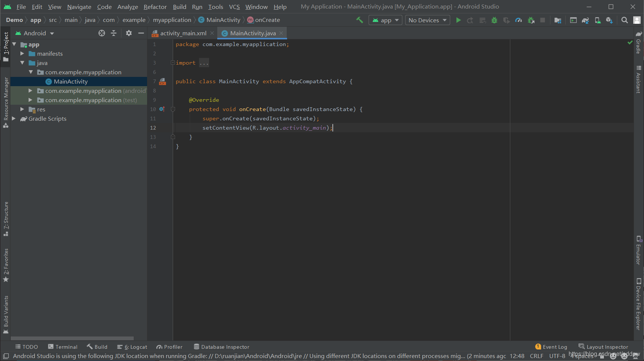This screenshot has height=361, width=644.
Task: Toggle the 7: Structure tool window
Action: [x=6, y=219]
